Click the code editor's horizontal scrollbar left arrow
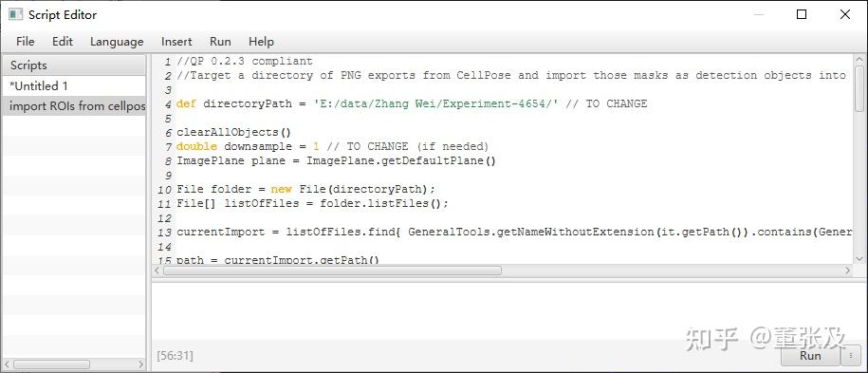Image resolution: width=868 pixels, height=373 pixels. tap(157, 270)
